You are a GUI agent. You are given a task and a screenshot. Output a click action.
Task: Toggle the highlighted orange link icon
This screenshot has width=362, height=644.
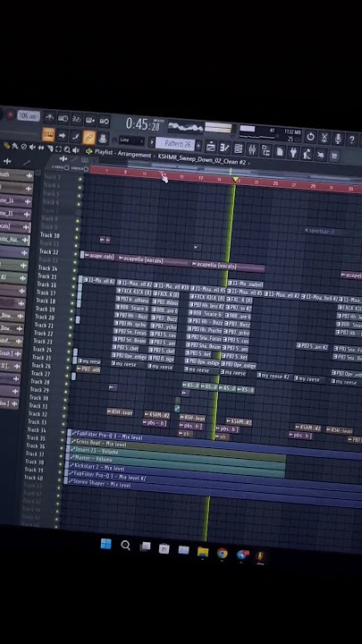pos(89,137)
